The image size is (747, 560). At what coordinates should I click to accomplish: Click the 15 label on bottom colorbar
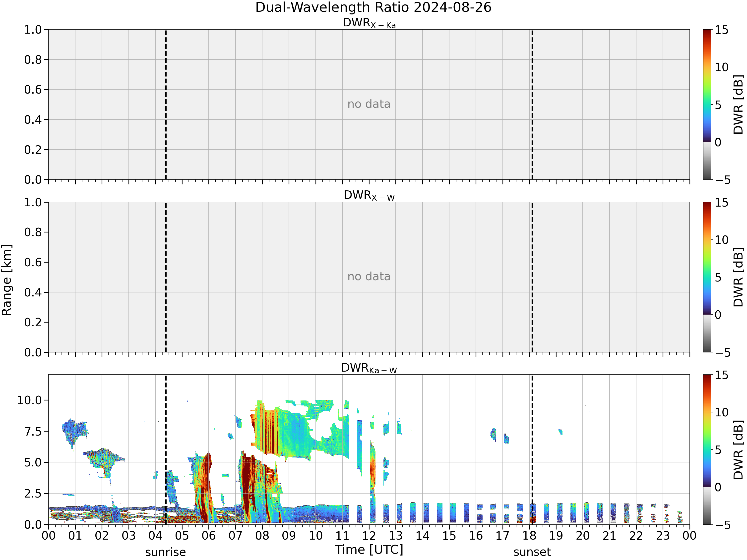tap(721, 375)
